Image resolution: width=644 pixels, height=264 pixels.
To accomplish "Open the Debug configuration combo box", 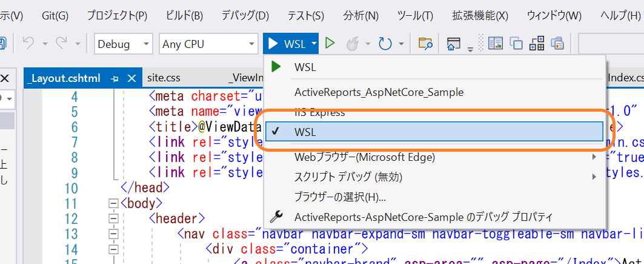I will pyautogui.click(x=123, y=44).
